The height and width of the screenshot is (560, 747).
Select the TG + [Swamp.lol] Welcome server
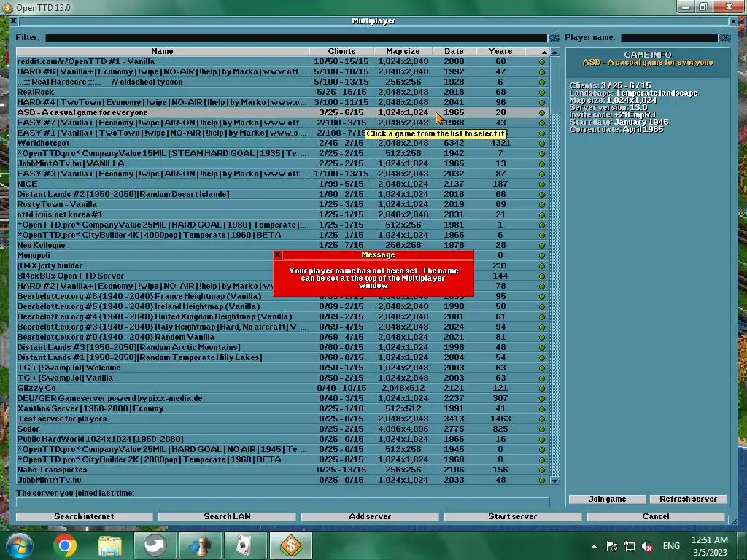pyautogui.click(x=282, y=368)
